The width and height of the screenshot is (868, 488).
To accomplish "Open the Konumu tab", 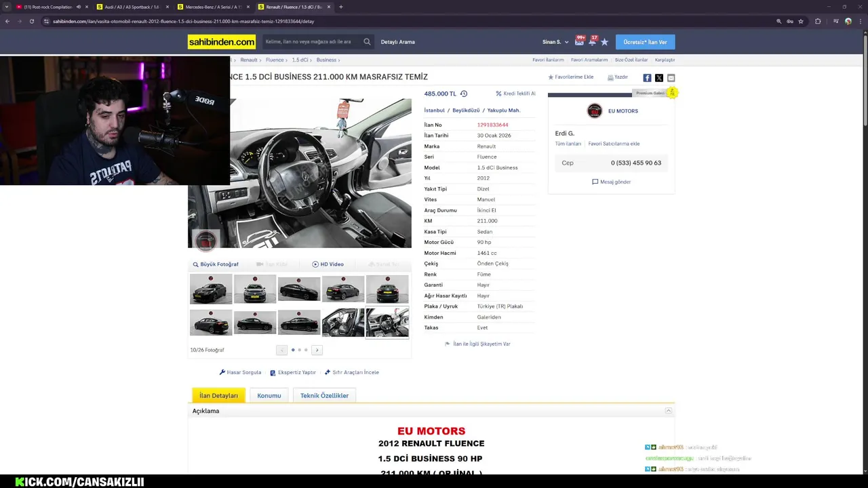I will pos(269,396).
